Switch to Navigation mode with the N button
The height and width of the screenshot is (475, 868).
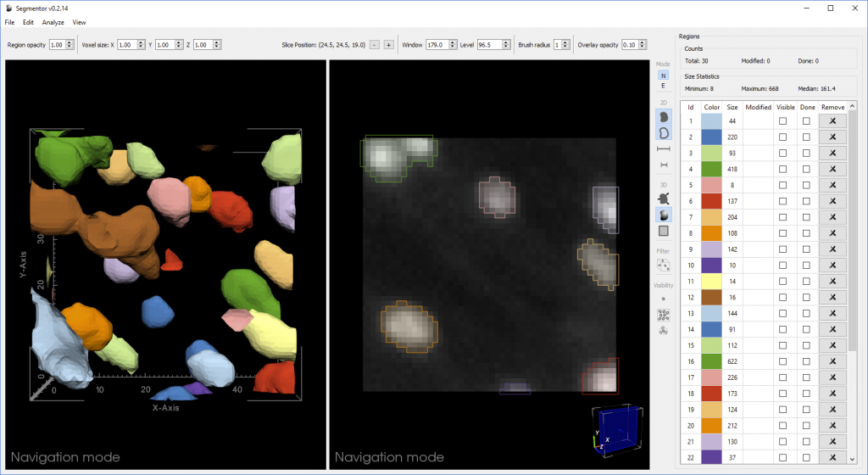point(663,75)
